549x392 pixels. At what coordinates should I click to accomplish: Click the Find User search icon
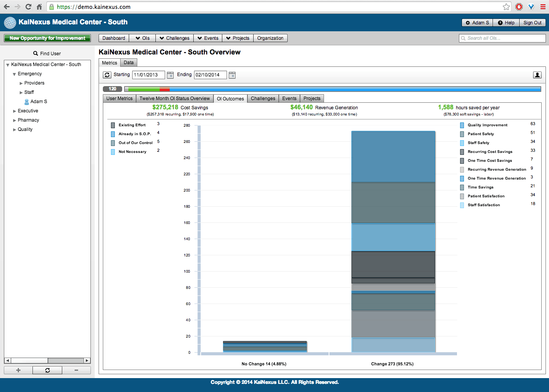pos(36,54)
